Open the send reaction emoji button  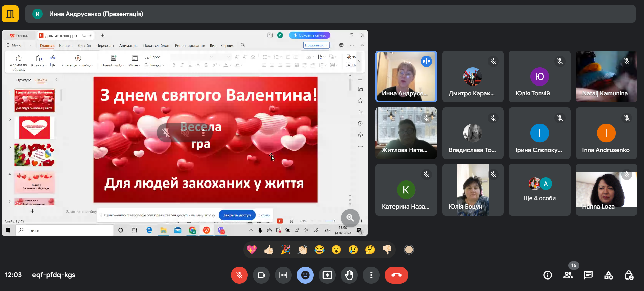point(305,275)
